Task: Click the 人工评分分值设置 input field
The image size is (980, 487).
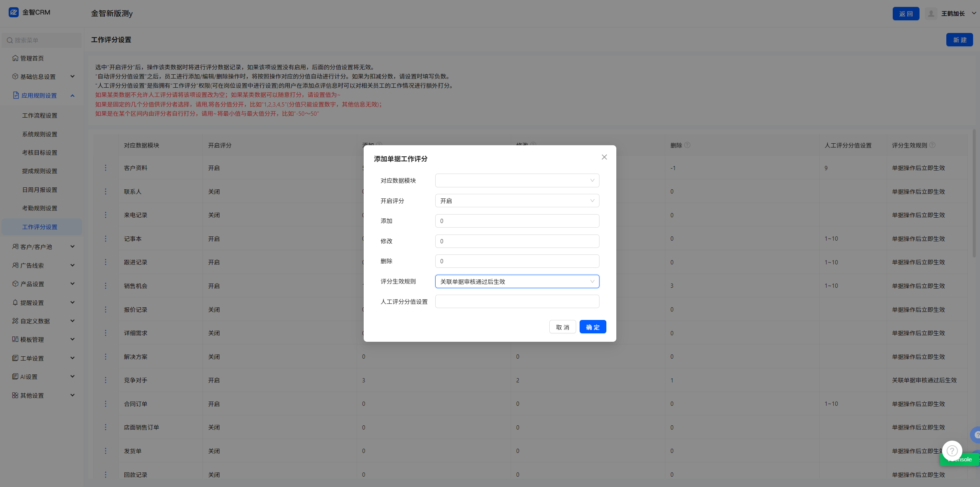Action: 517,302
